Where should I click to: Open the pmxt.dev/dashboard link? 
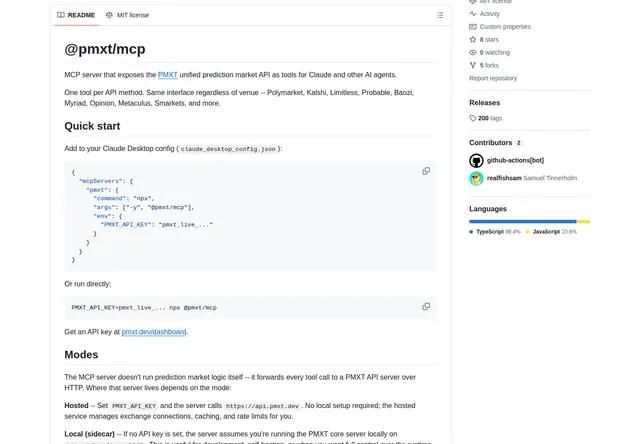154,332
